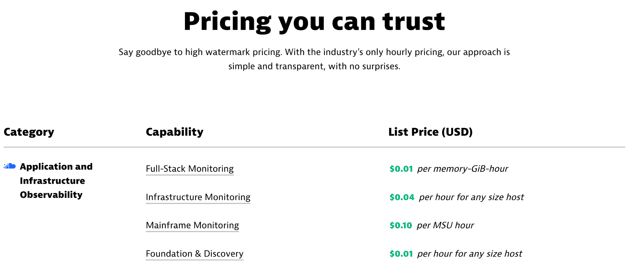Click the Application and Infrastructure Observability label

[x=56, y=181]
